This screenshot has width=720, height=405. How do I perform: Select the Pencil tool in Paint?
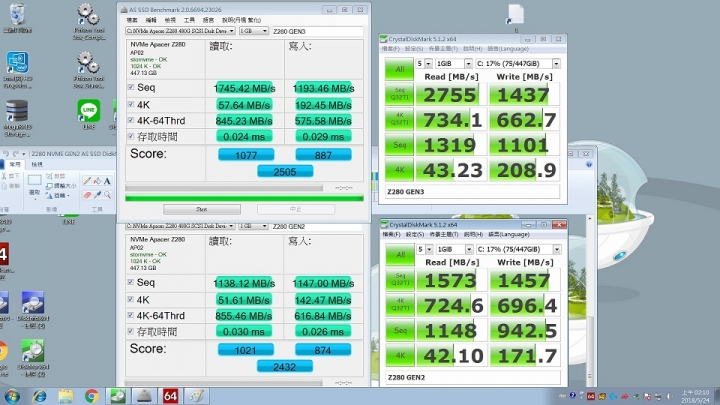click(87, 181)
